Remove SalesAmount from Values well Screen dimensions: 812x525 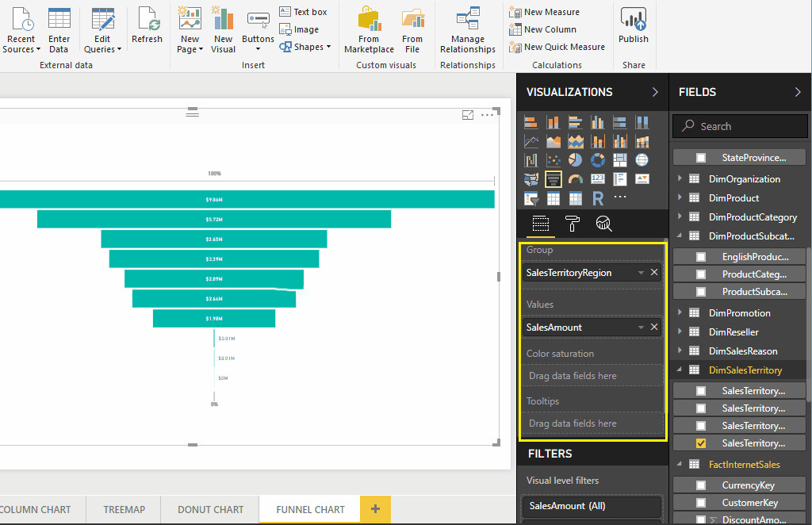(x=654, y=327)
